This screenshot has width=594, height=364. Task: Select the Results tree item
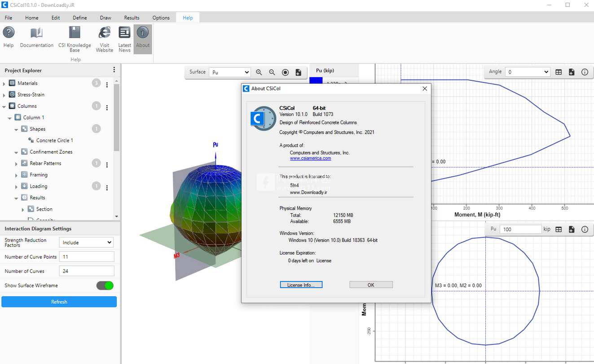pyautogui.click(x=37, y=197)
